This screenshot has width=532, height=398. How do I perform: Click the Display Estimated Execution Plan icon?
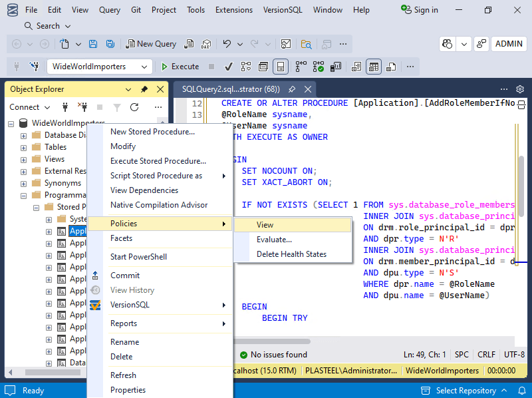point(246,67)
